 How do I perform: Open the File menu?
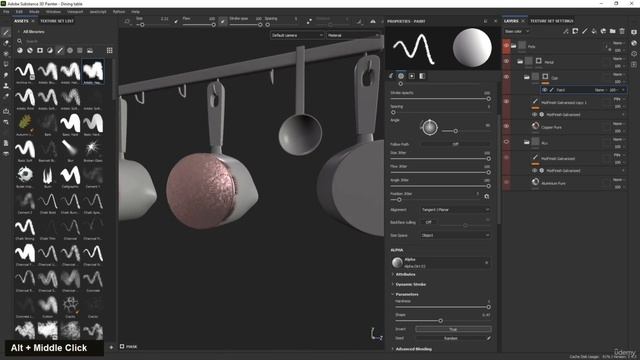tap(6, 12)
